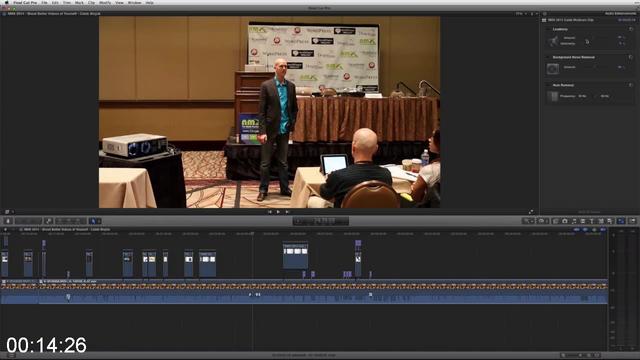Open the Keyword Editor key icon
The height and width of the screenshot is (360, 640).
pyautogui.click(x=49, y=221)
